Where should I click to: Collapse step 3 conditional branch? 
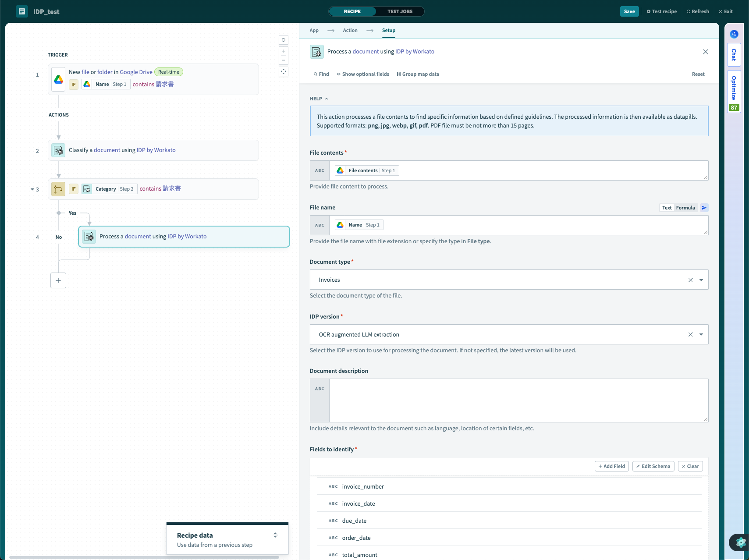[x=32, y=189]
